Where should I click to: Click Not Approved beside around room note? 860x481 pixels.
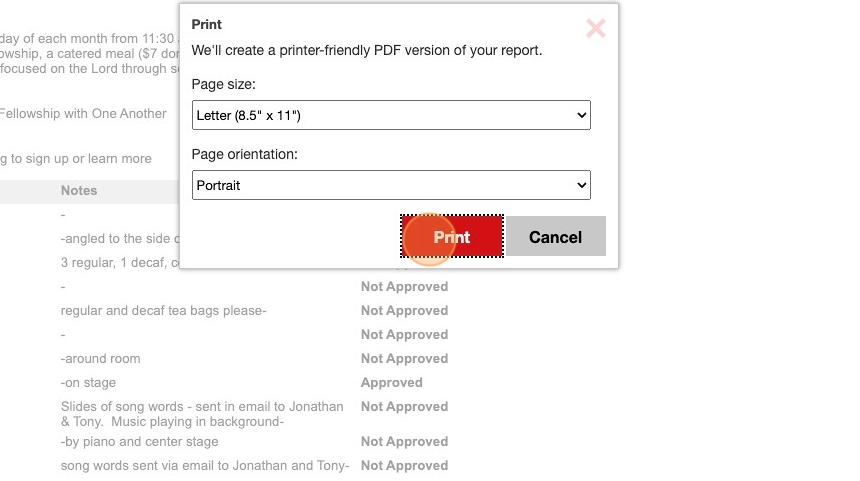(x=404, y=358)
